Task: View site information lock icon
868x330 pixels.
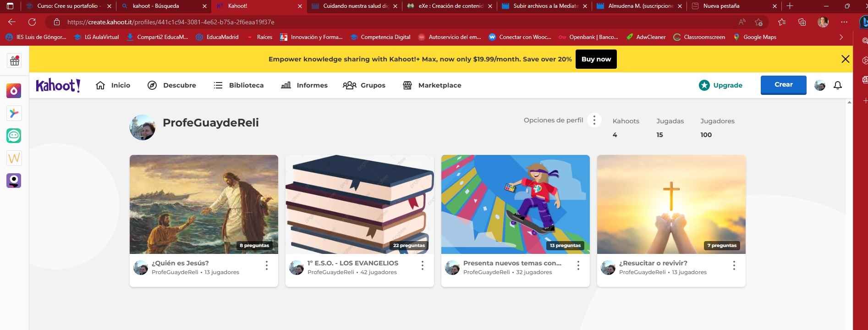Action: [x=57, y=22]
